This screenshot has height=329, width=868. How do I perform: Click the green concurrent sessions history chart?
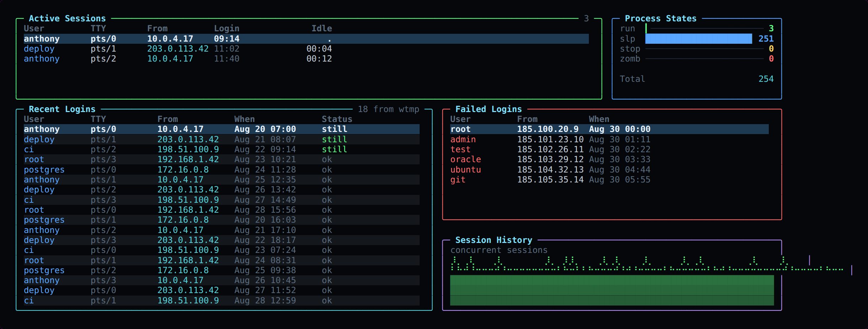(x=612, y=290)
